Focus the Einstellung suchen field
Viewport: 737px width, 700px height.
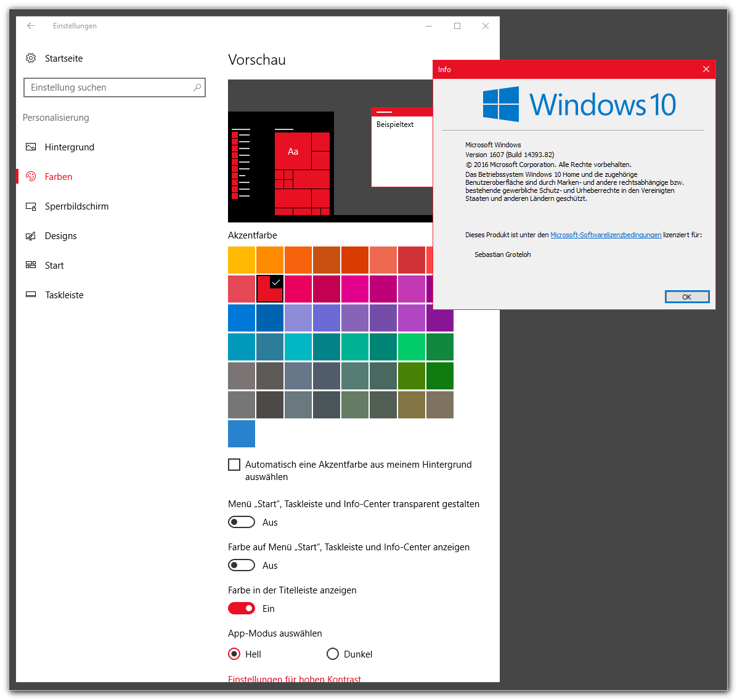[115, 87]
